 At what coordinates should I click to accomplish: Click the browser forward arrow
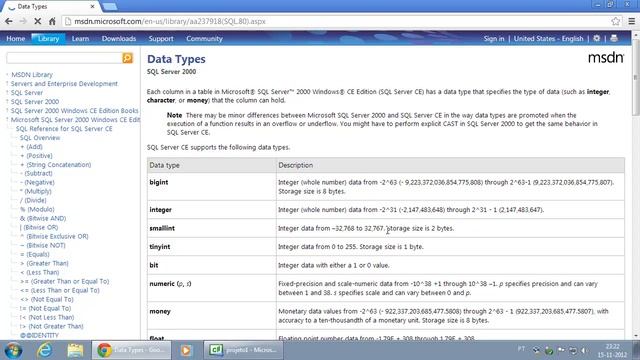[x=23, y=21]
